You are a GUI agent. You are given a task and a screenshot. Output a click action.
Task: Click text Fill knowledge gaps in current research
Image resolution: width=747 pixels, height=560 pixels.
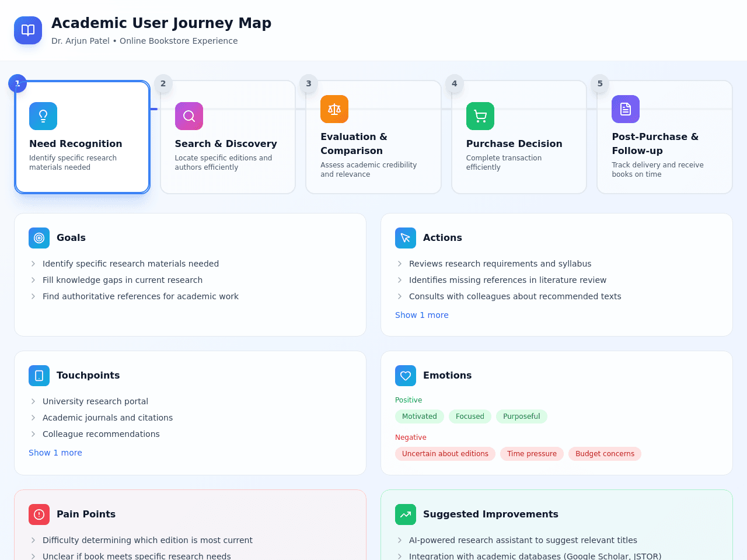pos(123,280)
